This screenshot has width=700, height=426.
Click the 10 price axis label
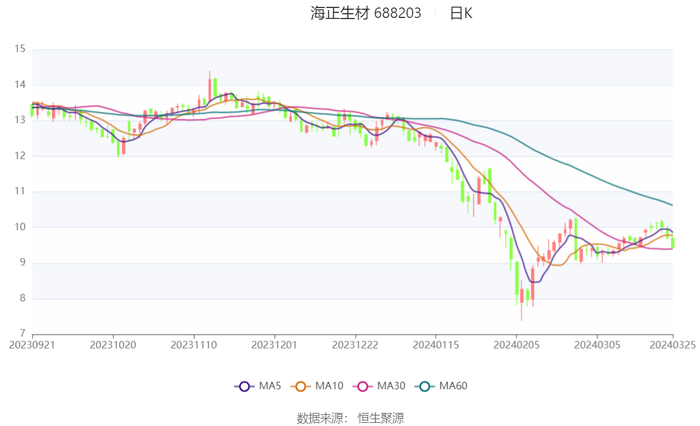(x=20, y=227)
